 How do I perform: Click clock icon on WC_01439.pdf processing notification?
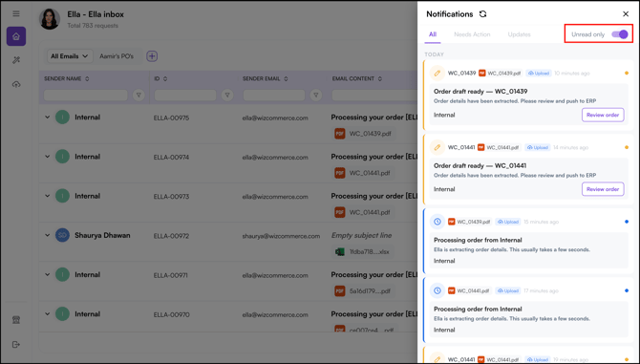[x=437, y=222]
